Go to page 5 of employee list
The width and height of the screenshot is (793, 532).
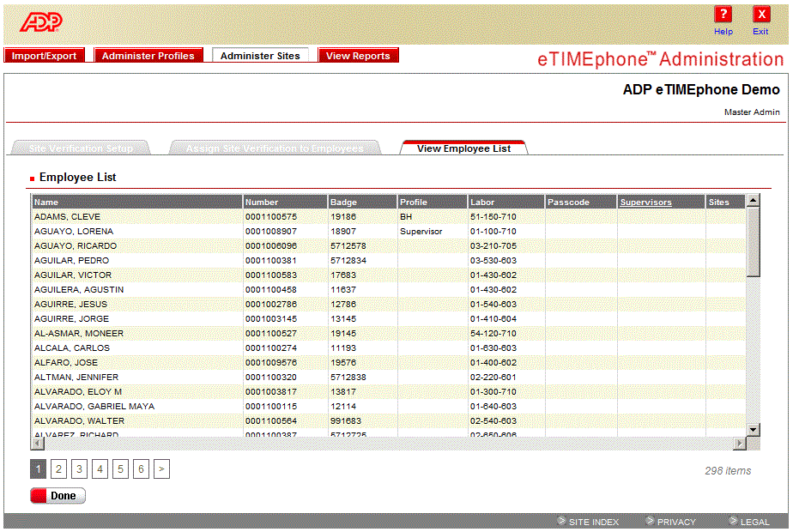(x=120, y=469)
